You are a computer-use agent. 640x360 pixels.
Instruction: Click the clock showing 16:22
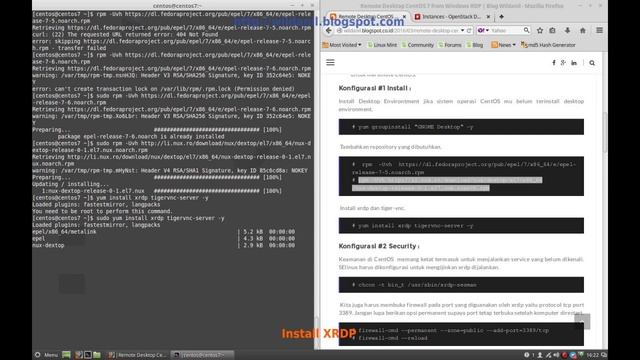(593, 355)
